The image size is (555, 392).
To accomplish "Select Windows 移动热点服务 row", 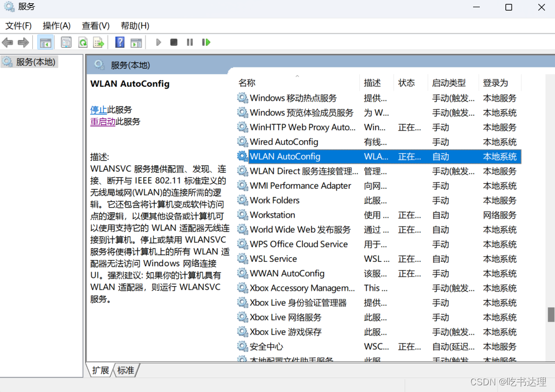I will pos(379,98).
